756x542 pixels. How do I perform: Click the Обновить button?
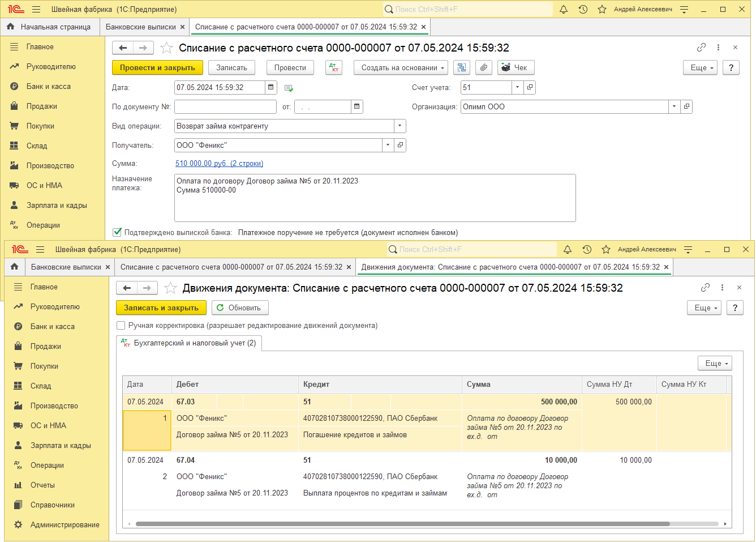pos(240,308)
